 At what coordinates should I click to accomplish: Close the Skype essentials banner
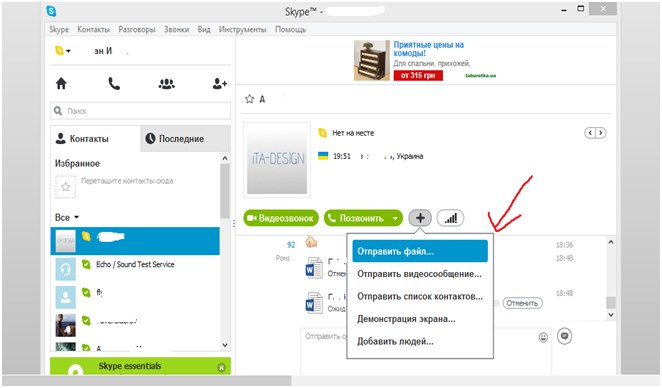(221, 367)
